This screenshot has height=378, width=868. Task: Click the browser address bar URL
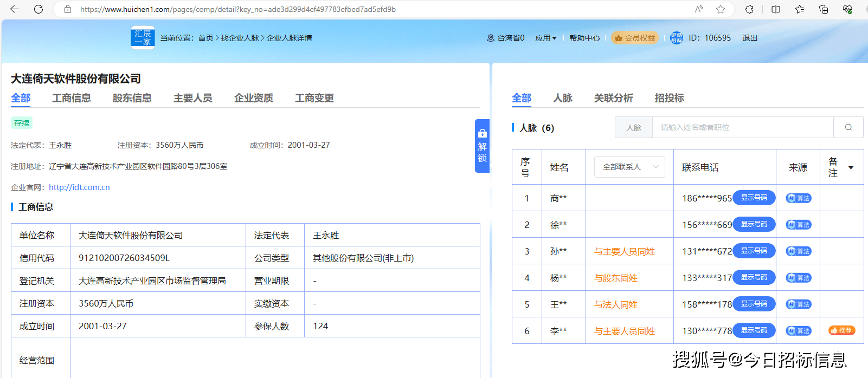click(238, 9)
